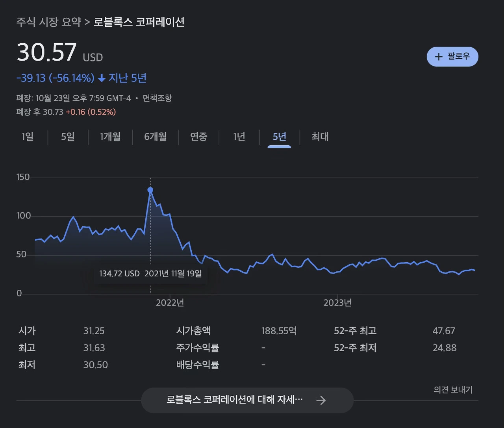This screenshot has height=428, width=504.
Task: Select the 5일 time range tab
Action: coord(68,137)
